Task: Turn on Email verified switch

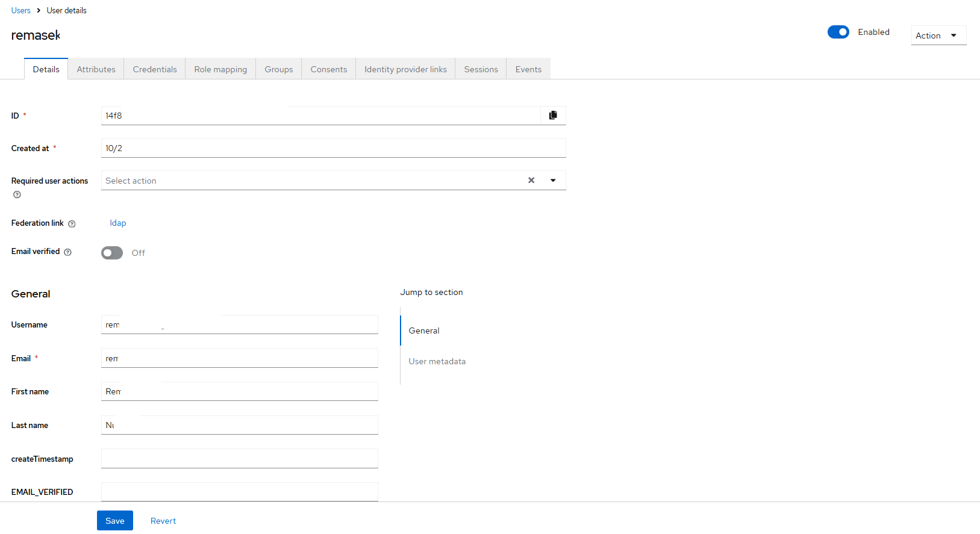Action: click(x=112, y=253)
